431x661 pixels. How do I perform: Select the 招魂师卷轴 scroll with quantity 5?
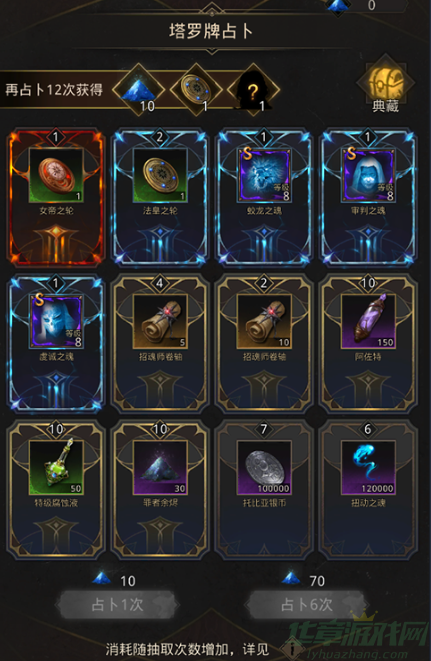(160, 344)
